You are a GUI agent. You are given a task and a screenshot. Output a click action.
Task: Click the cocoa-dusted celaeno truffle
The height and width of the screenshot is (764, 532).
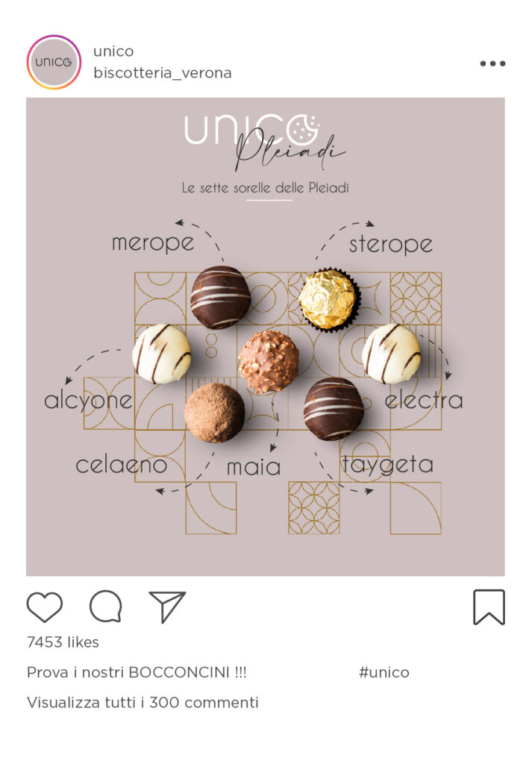[x=214, y=412]
